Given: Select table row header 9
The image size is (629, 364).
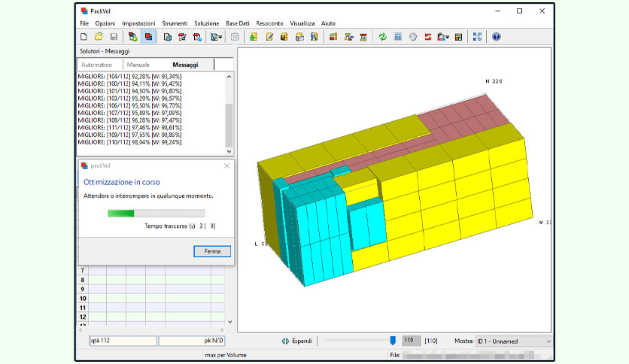Looking at the screenshot, I should [83, 289].
